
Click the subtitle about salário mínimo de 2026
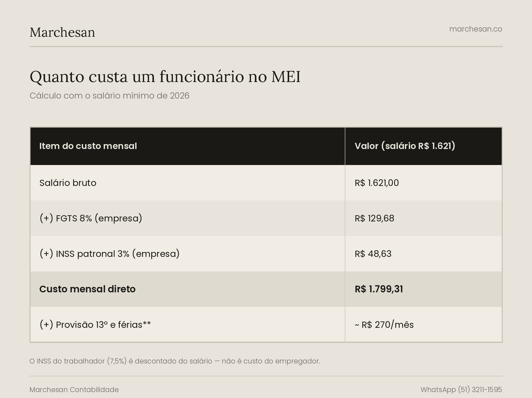[110, 96]
